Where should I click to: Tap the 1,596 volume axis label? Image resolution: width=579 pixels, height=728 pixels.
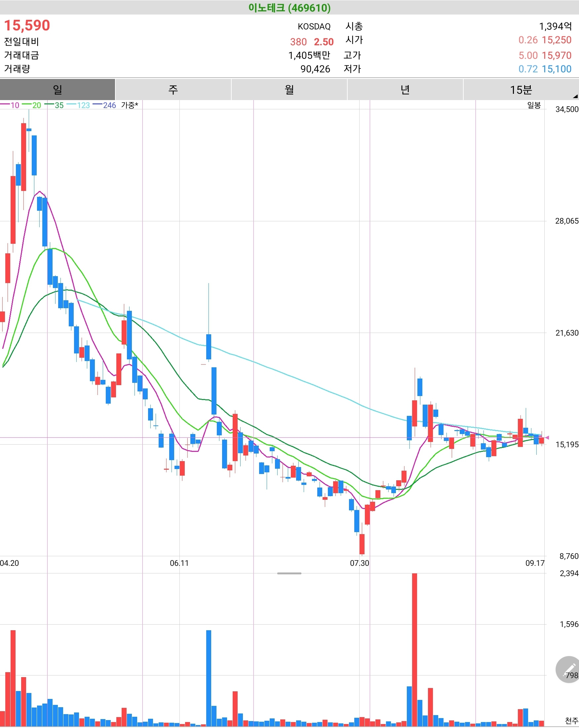[569, 624]
